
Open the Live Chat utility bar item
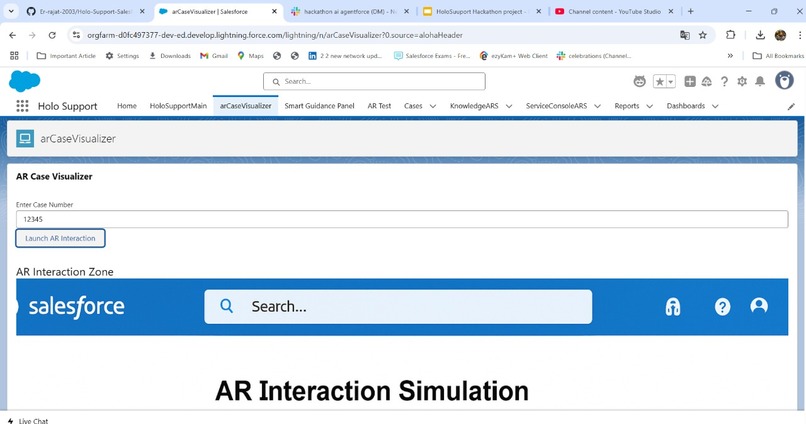[28, 421]
